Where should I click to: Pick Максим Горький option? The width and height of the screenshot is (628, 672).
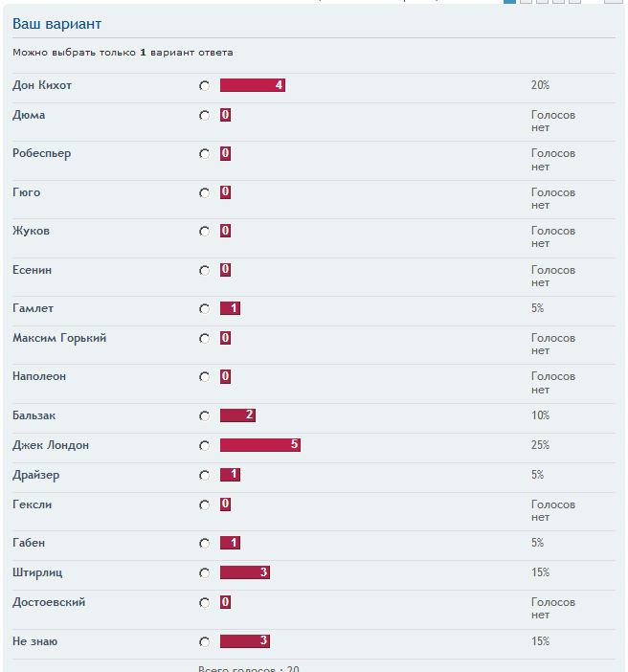[205, 339]
